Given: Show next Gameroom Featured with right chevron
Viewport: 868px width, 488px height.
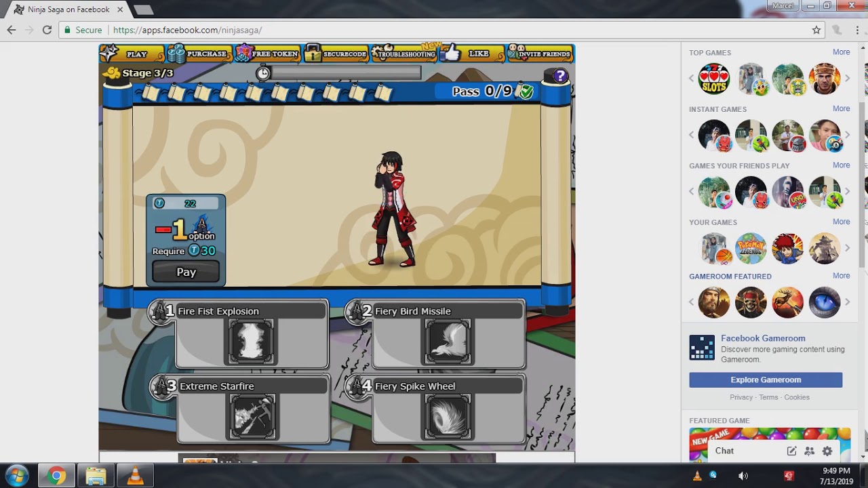Looking at the screenshot, I should tap(847, 302).
